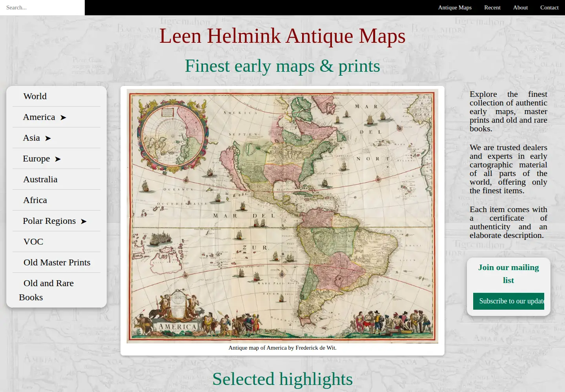Click the Subscribe to our updates button
The height and width of the screenshot is (392, 565).
[x=508, y=301]
